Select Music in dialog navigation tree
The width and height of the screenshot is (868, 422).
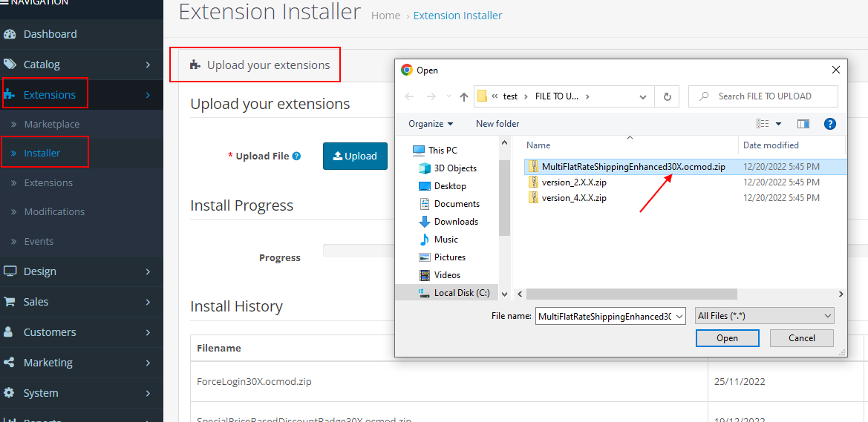(438, 240)
